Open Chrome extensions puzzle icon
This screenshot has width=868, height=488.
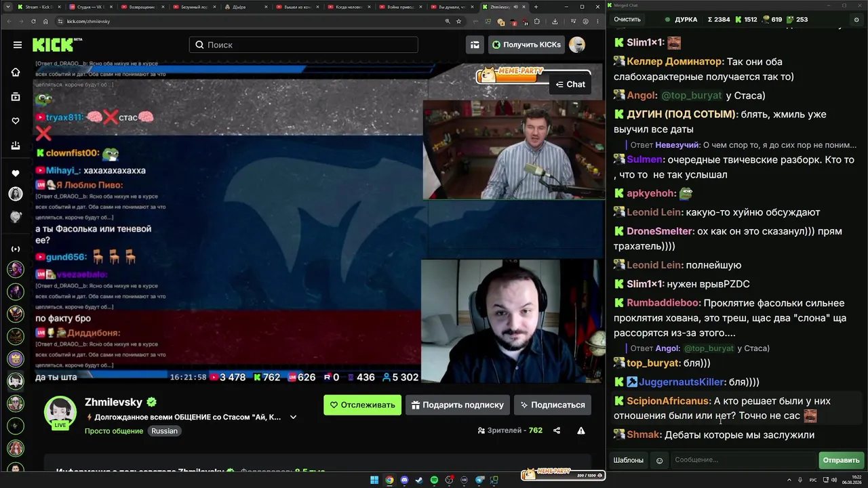point(537,21)
